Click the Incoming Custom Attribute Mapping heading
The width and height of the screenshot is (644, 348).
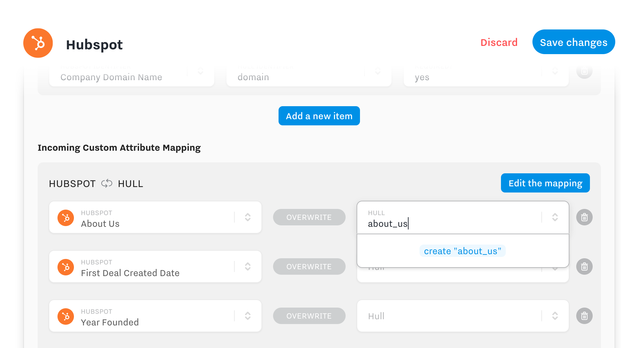click(x=119, y=148)
